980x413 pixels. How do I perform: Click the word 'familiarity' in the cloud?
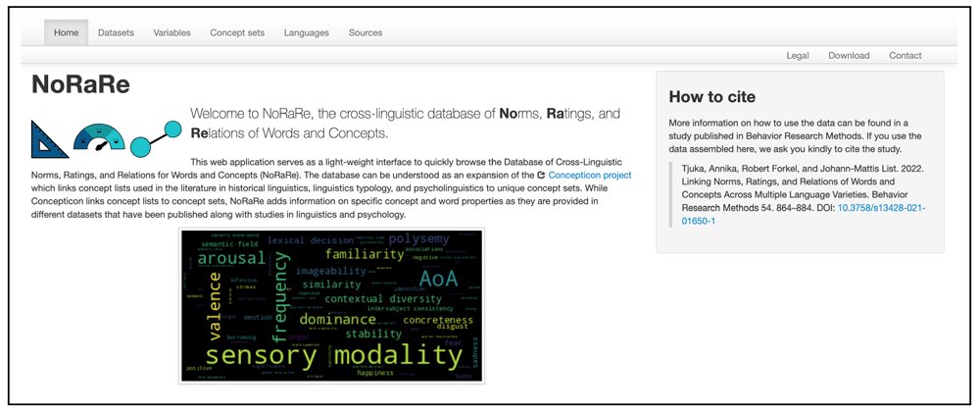pyautogui.click(x=365, y=255)
